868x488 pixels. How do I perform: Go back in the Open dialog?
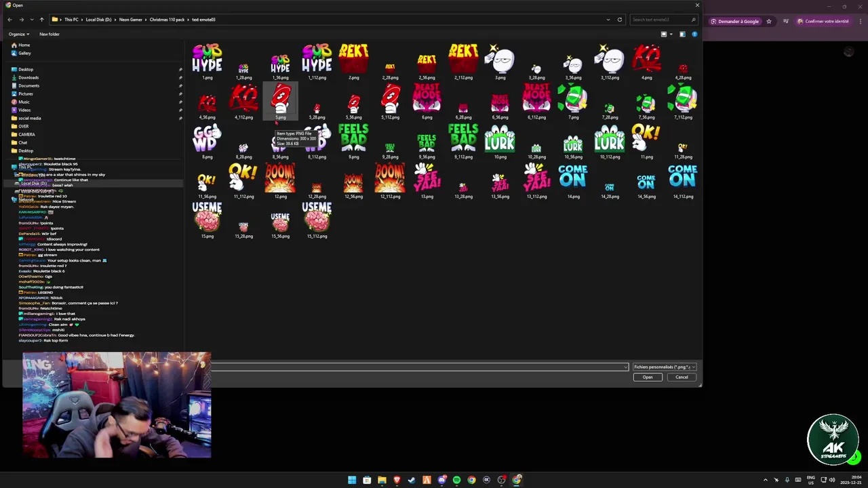click(9, 20)
